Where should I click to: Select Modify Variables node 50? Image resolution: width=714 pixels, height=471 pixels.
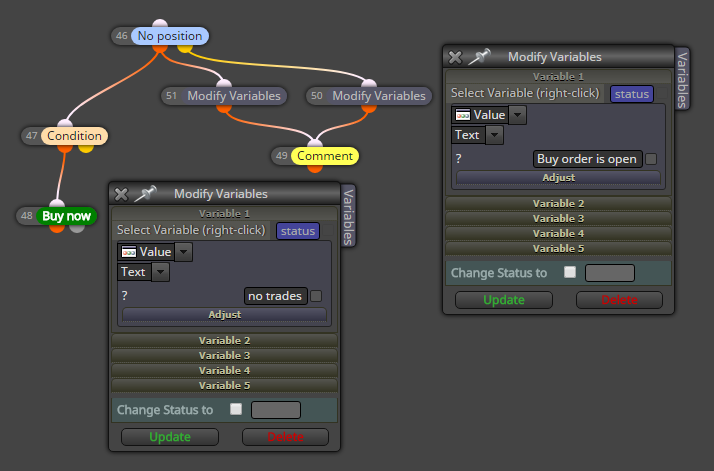tap(379, 96)
